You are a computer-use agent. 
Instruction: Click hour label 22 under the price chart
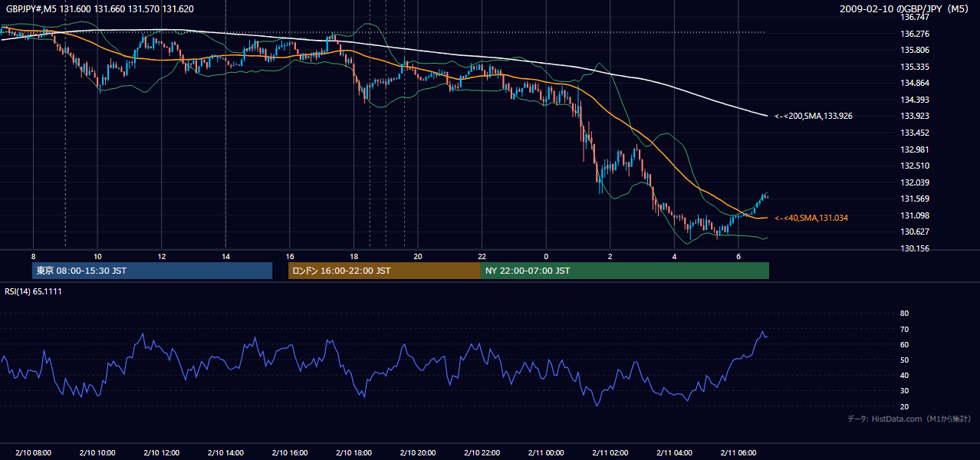click(482, 256)
